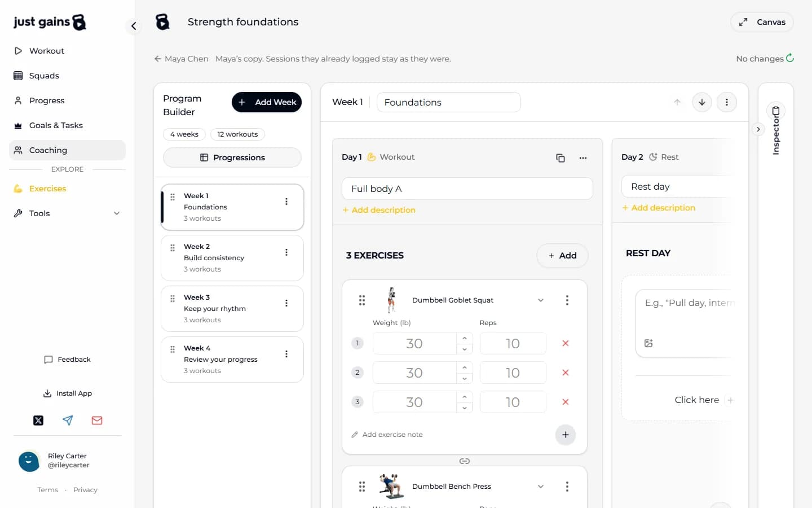The height and width of the screenshot is (508, 812).
Task: Click the email envelope icon
Action: [x=97, y=421]
